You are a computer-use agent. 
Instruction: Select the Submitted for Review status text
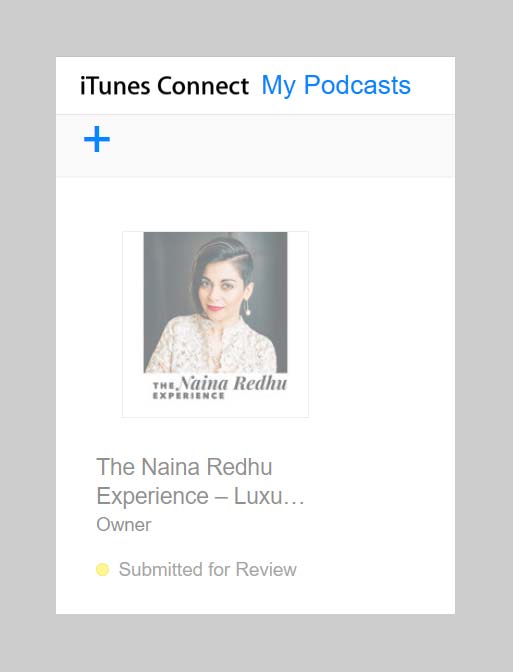207,570
